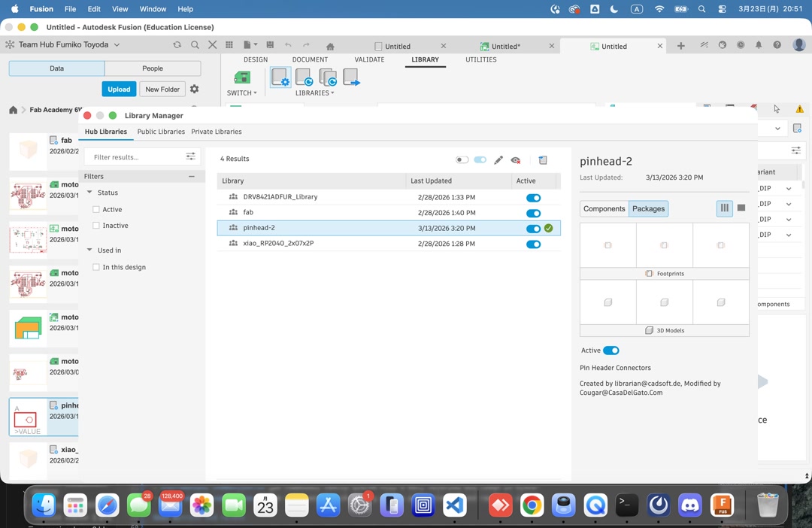Click the update all libraries toolbar icon
This screenshot has width=812, height=528.
329,77
